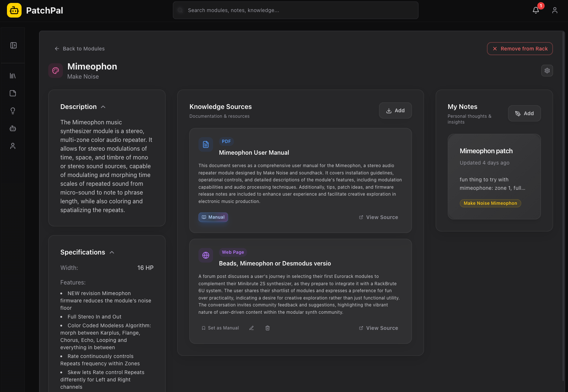Open the profile person icon in sidebar

click(x=12, y=146)
